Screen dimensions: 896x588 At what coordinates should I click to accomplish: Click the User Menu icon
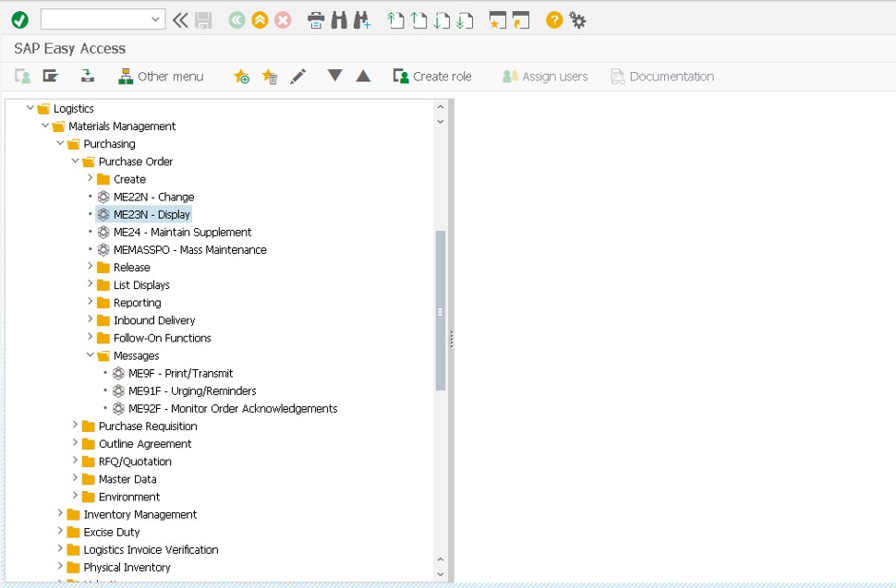[23, 76]
